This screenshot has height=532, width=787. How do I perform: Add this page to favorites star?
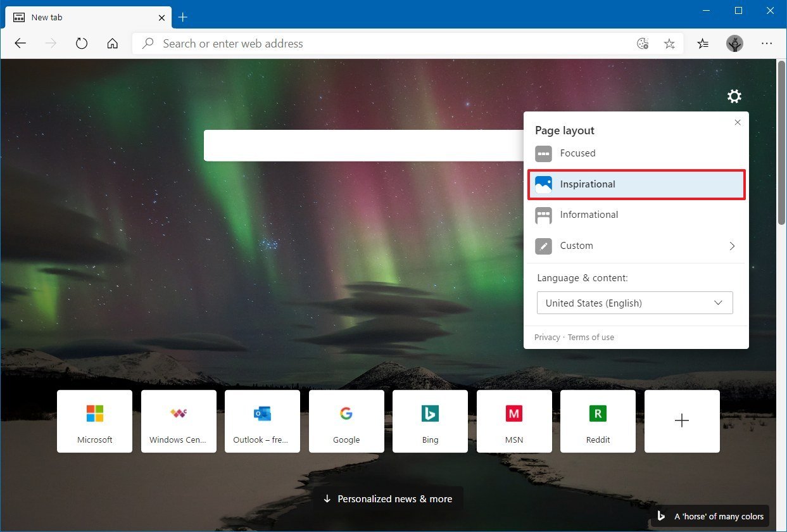click(x=669, y=44)
